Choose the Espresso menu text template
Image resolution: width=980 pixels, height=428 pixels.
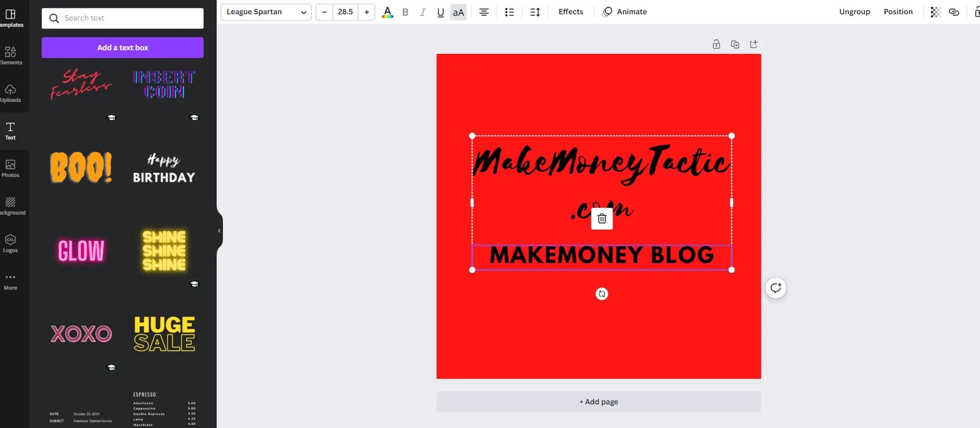tap(164, 408)
